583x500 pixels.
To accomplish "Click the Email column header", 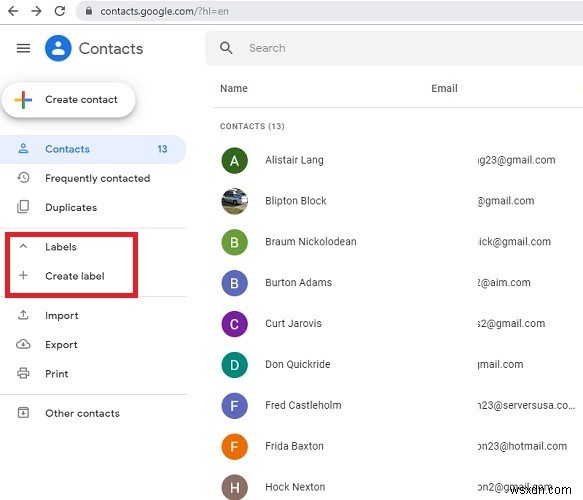I will (444, 88).
